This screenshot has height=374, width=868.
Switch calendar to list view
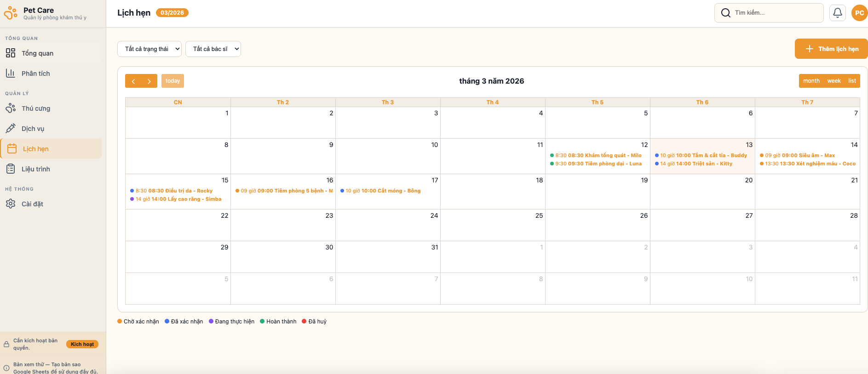[x=852, y=81]
